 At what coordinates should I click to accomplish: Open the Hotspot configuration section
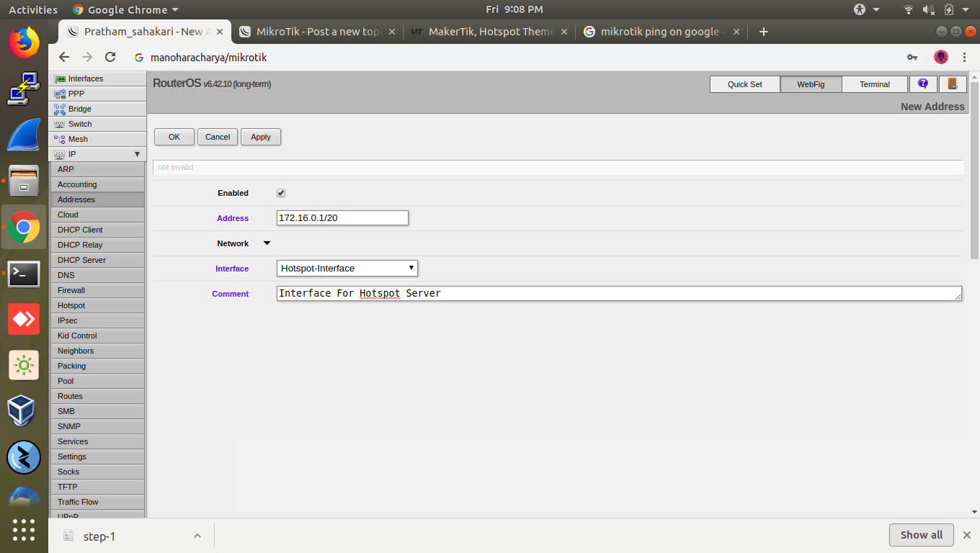pyautogui.click(x=71, y=305)
